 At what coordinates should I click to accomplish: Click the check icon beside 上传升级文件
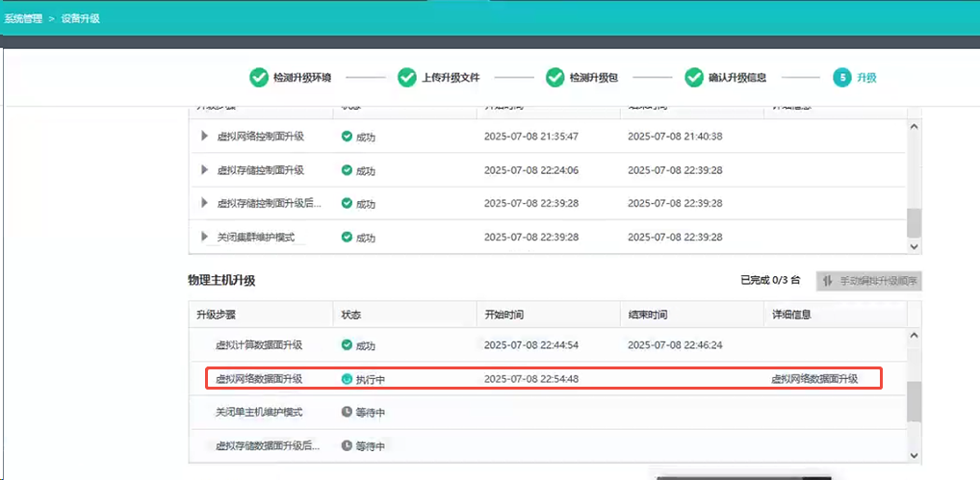[406, 77]
